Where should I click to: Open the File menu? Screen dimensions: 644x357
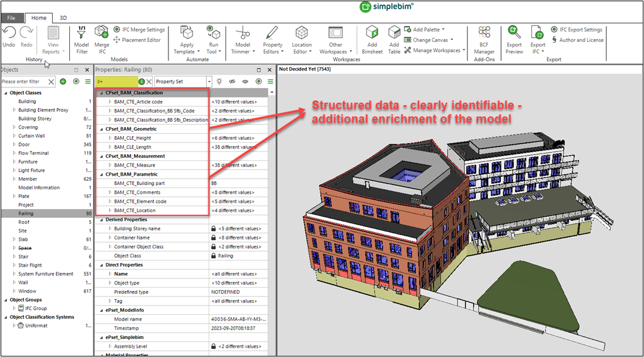(11, 17)
